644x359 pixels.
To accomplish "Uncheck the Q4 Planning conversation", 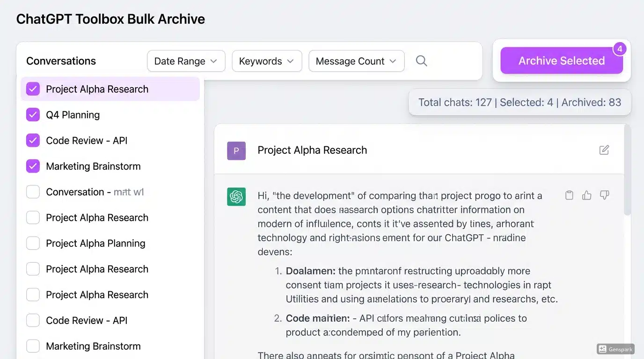I will pyautogui.click(x=32, y=115).
